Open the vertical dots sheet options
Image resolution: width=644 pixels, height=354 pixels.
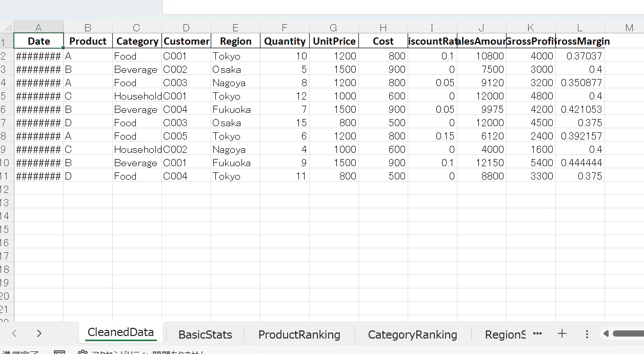click(x=587, y=334)
